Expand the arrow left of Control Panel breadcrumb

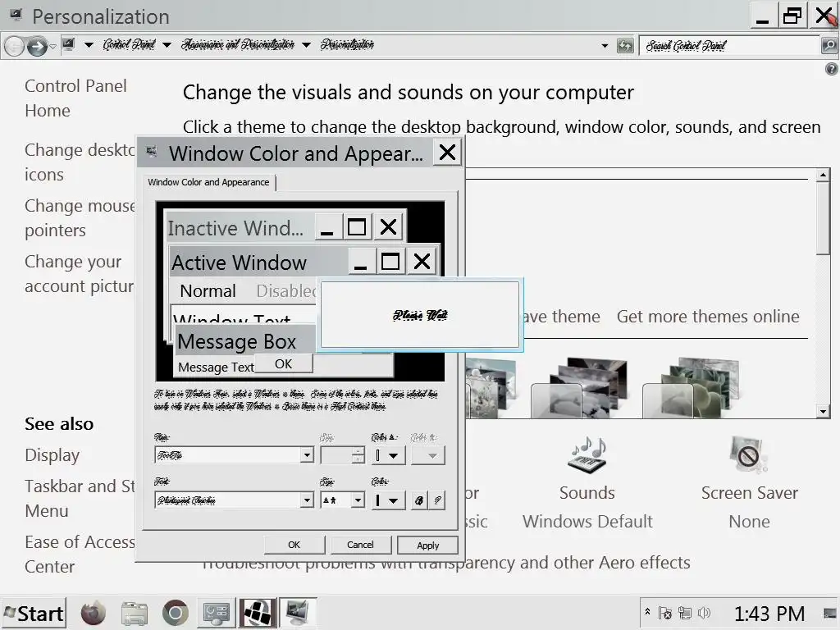coord(89,45)
